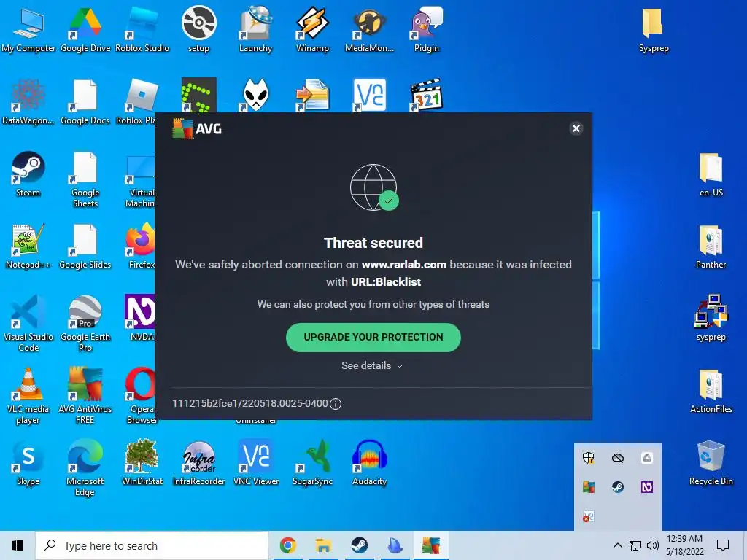Open Steam icon in tray flyout

[617, 487]
